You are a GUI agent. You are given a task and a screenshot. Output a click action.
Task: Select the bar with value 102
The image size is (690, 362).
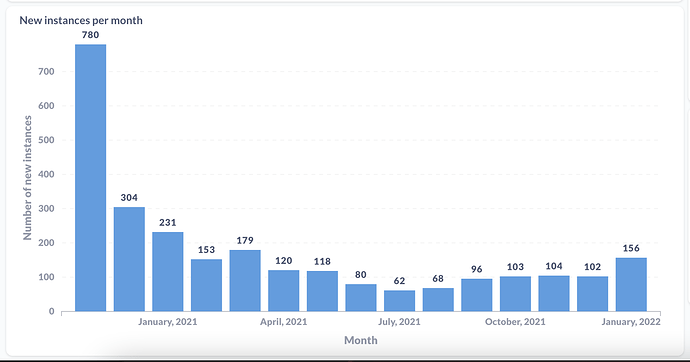[x=593, y=294]
